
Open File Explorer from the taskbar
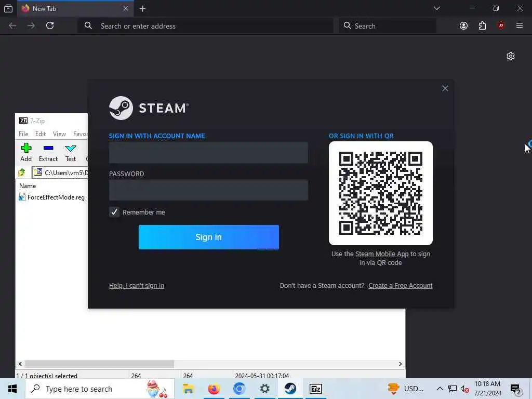[188, 389]
